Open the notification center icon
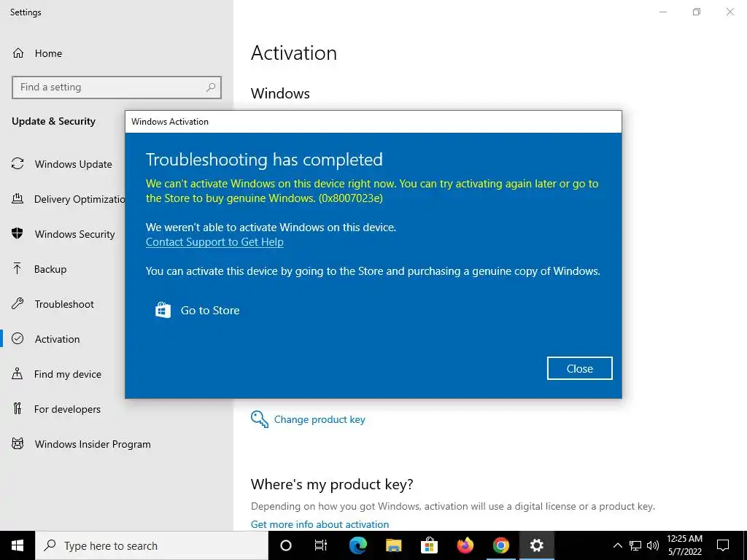Screen dimensions: 747x560 pos(723,545)
